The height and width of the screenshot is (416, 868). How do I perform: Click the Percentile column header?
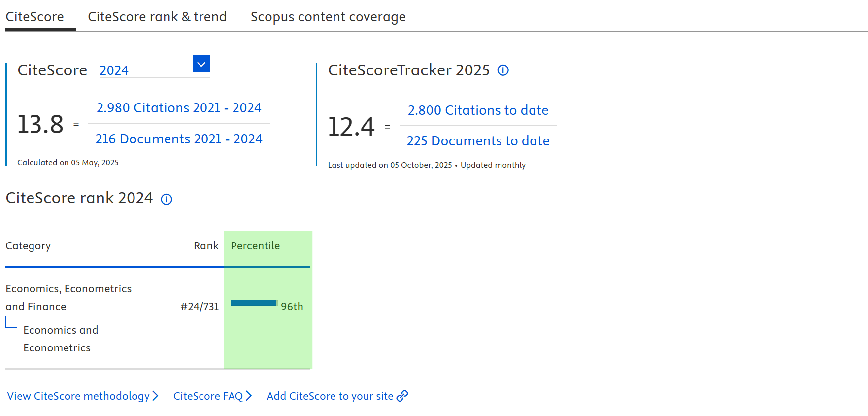point(255,246)
